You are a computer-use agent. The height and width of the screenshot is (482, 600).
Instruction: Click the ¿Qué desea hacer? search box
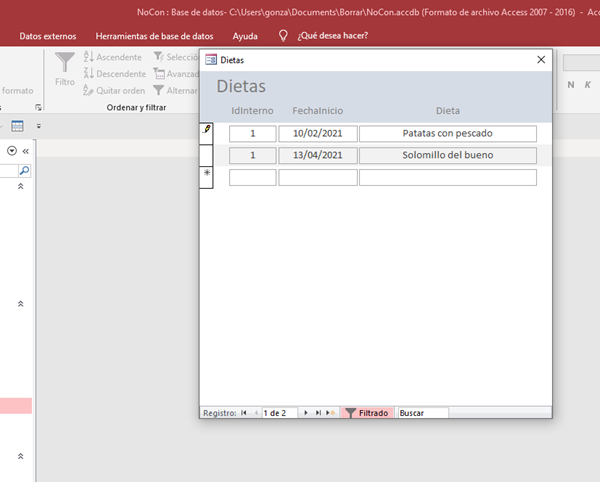point(331,36)
